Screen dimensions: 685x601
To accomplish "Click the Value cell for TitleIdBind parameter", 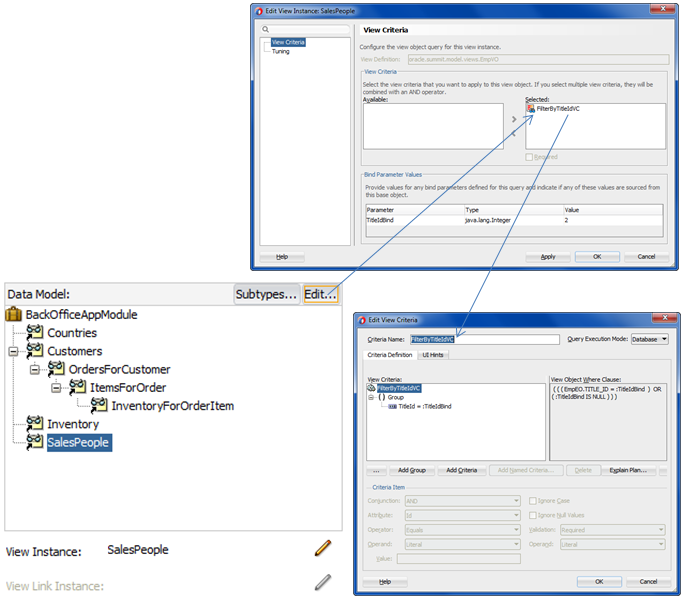I will [613, 220].
